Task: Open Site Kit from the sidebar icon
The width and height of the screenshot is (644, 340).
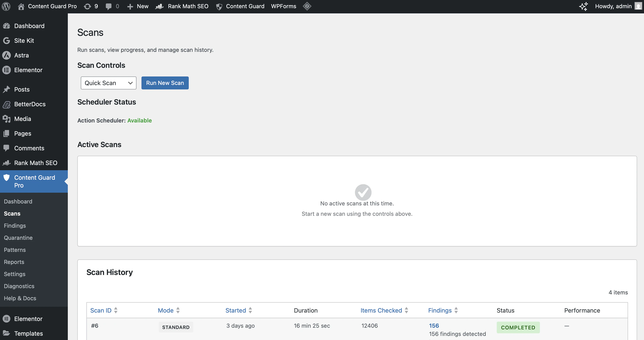Action: tap(7, 40)
